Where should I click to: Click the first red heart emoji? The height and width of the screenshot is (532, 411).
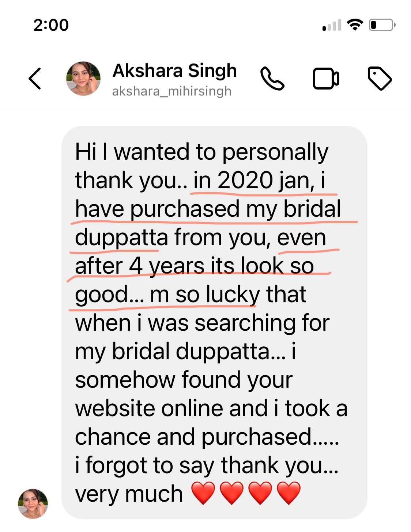point(203,493)
